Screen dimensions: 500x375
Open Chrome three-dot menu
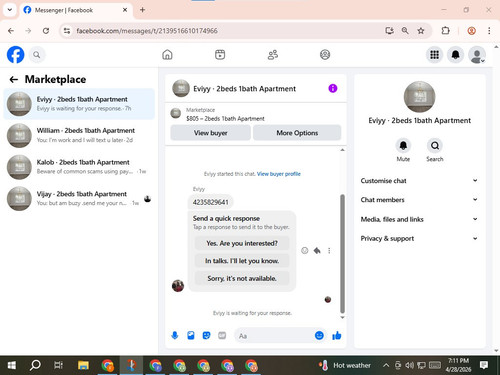click(489, 31)
